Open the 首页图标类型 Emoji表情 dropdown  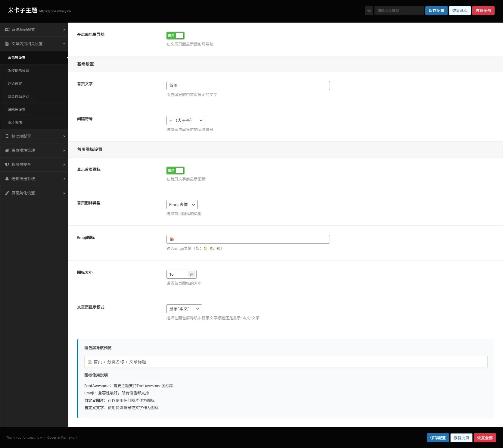[182, 205]
